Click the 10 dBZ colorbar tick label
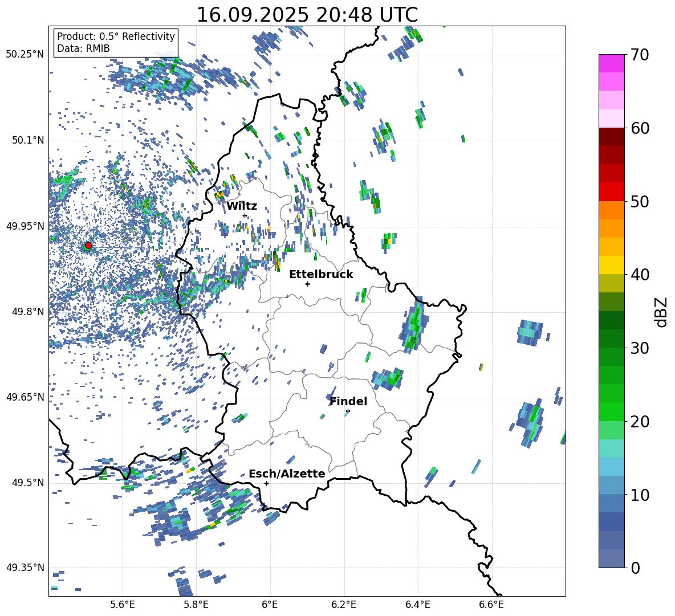The image size is (675, 616). click(x=640, y=495)
